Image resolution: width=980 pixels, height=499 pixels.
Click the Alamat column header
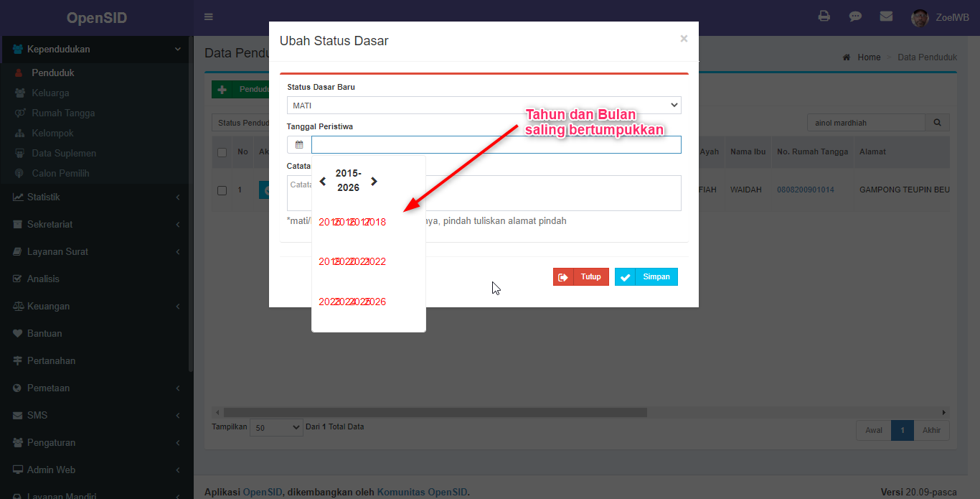pos(872,151)
